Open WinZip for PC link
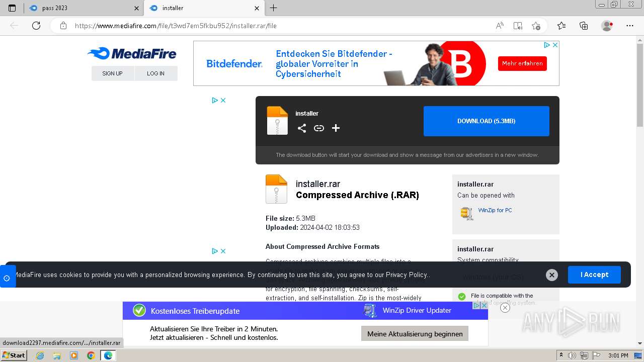Viewport: 644px width, 362px height. point(495,210)
